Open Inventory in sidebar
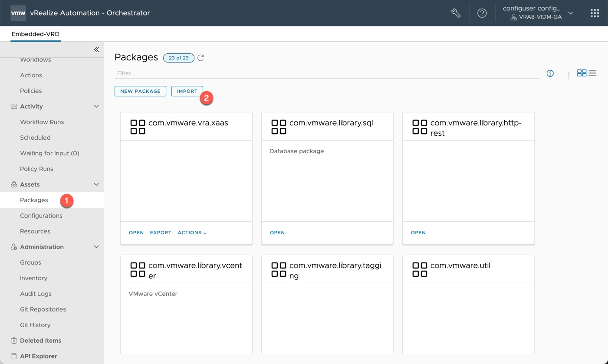This screenshot has width=608, height=364. [x=33, y=278]
